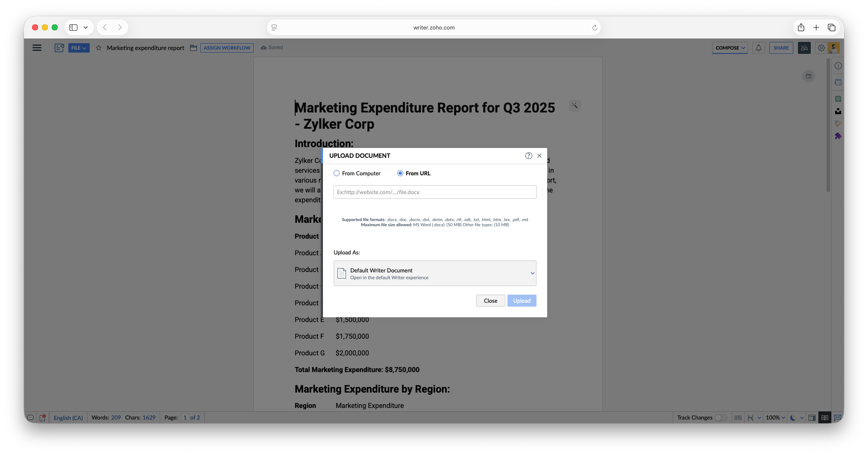Viewport: 868px width, 455px height.
Task: Open the hamburger main menu
Action: click(x=37, y=48)
